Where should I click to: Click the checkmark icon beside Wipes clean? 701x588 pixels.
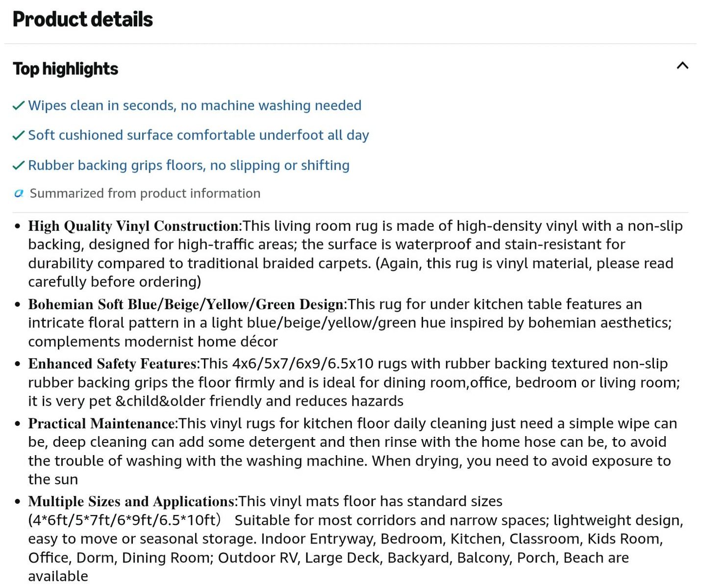(x=19, y=105)
